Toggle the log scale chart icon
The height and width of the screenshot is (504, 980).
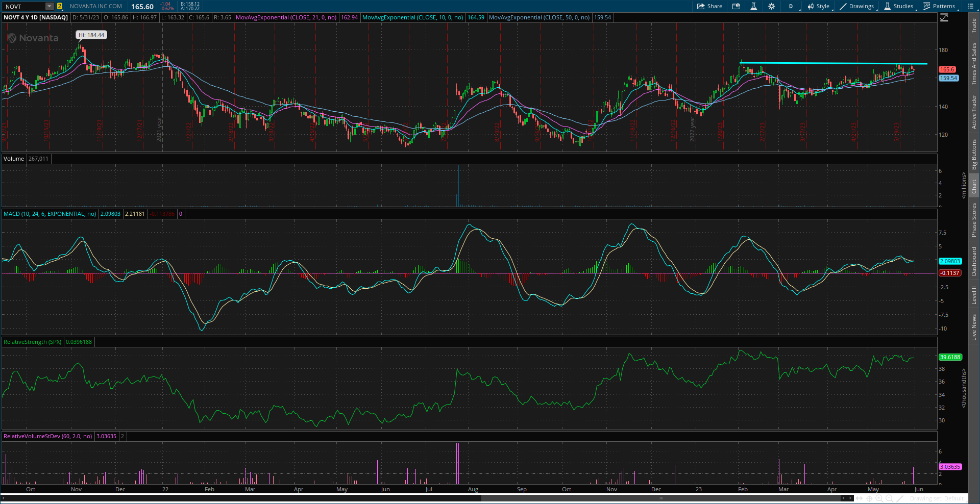tap(944, 17)
